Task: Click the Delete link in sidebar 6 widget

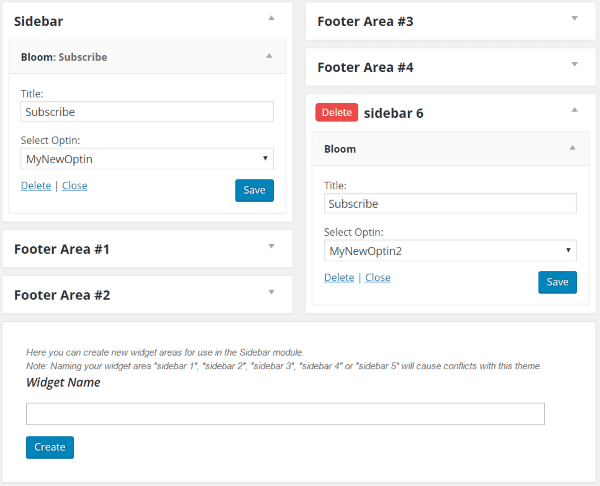Action: tap(339, 278)
